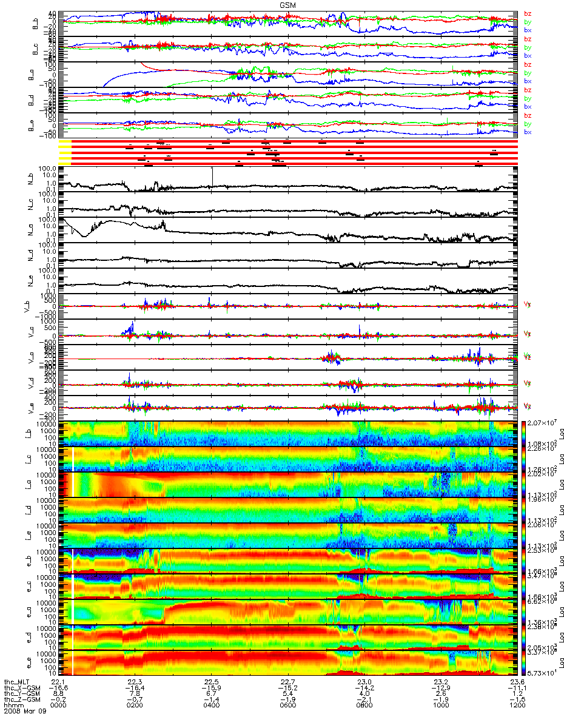Click the MLT value 22.5
Viewport: 564px width, 728px height.
click(211, 682)
